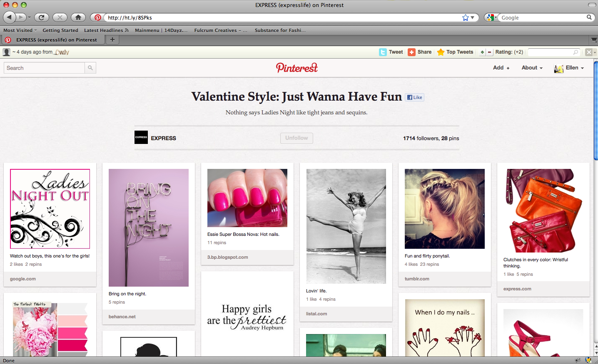This screenshot has width=598, height=364.
Task: Open the tumblr.com source link
Action: click(x=417, y=279)
